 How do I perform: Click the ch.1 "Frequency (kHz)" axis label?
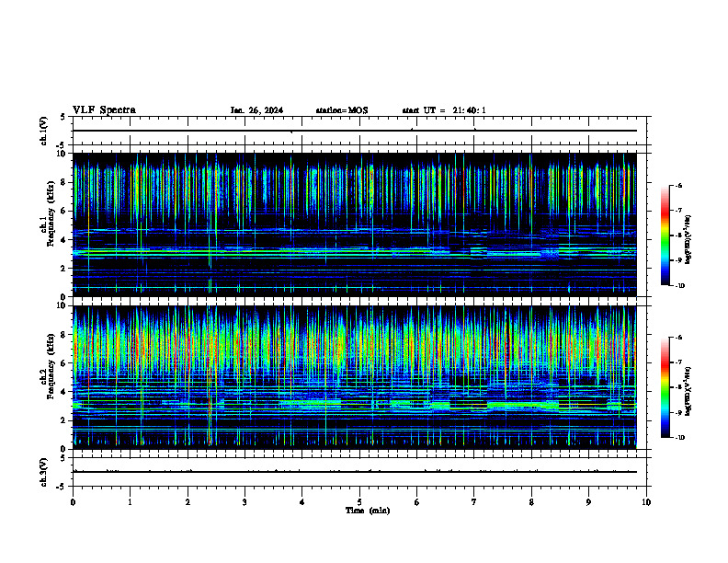(x=51, y=213)
